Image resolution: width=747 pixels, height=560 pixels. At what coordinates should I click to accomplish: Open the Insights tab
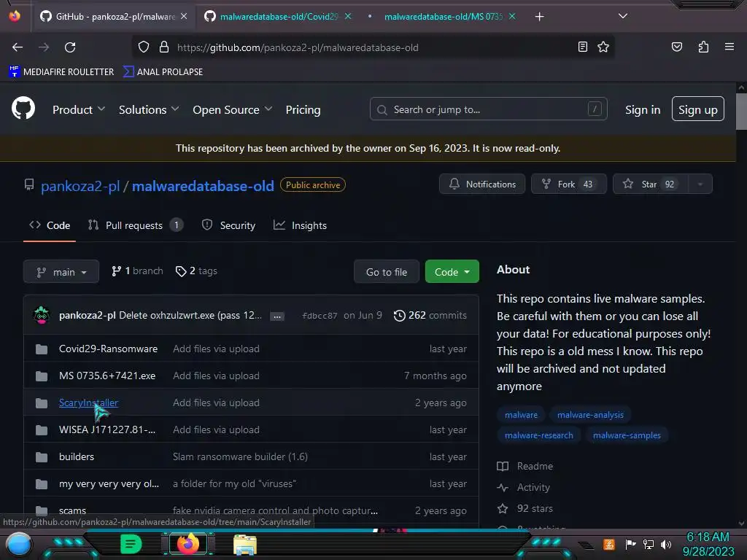(300, 225)
